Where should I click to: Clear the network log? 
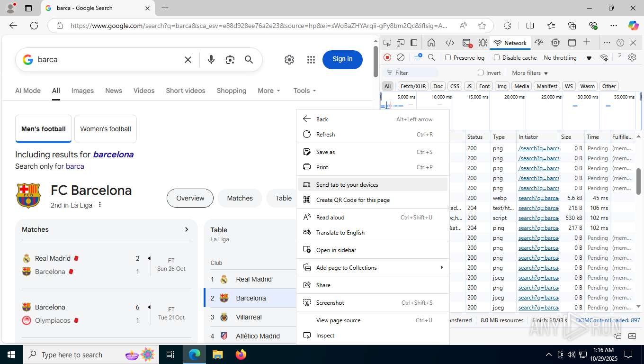pyautogui.click(x=401, y=57)
